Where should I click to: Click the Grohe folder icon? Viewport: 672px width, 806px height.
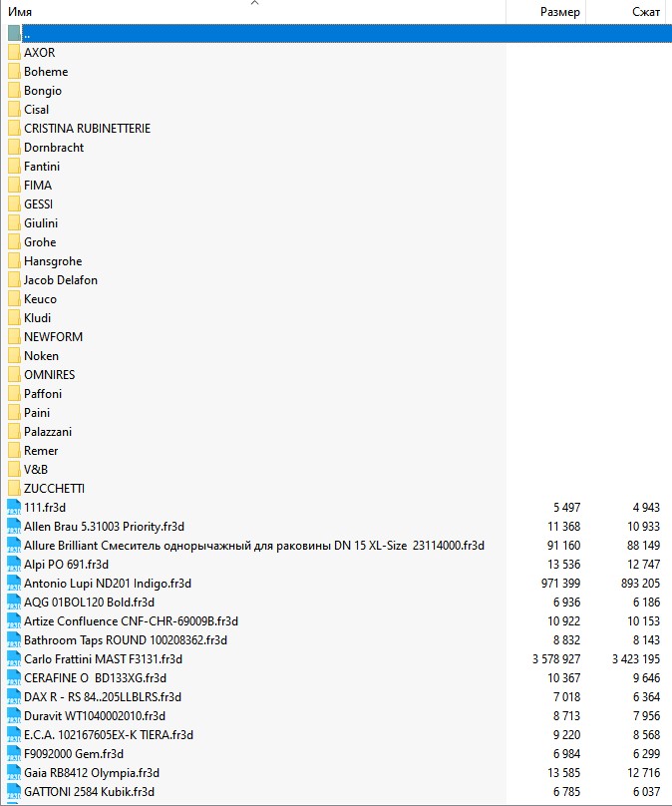(14, 242)
